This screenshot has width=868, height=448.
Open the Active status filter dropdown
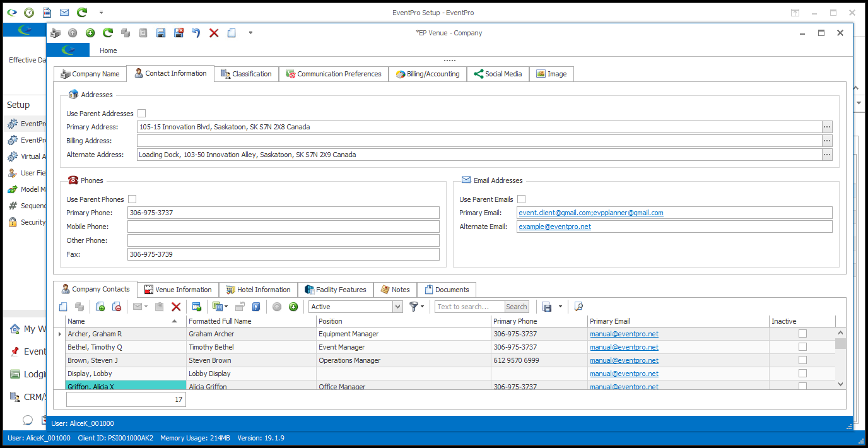(397, 307)
